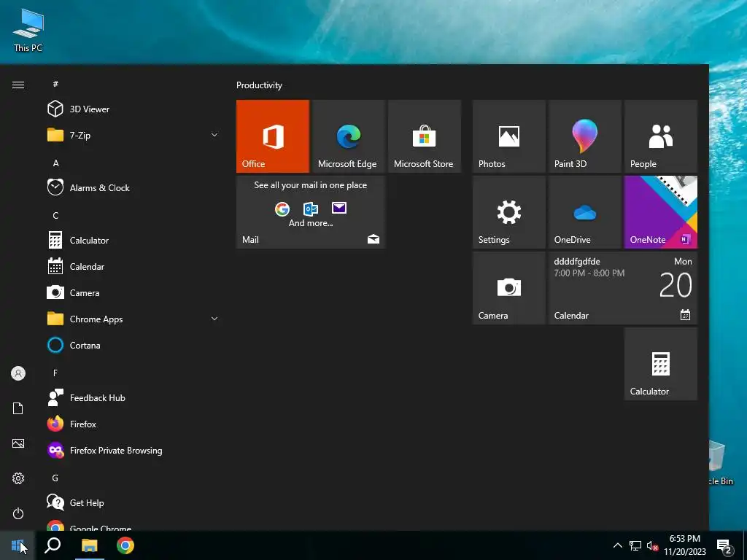Expand the 7-Zip folder

133,135
